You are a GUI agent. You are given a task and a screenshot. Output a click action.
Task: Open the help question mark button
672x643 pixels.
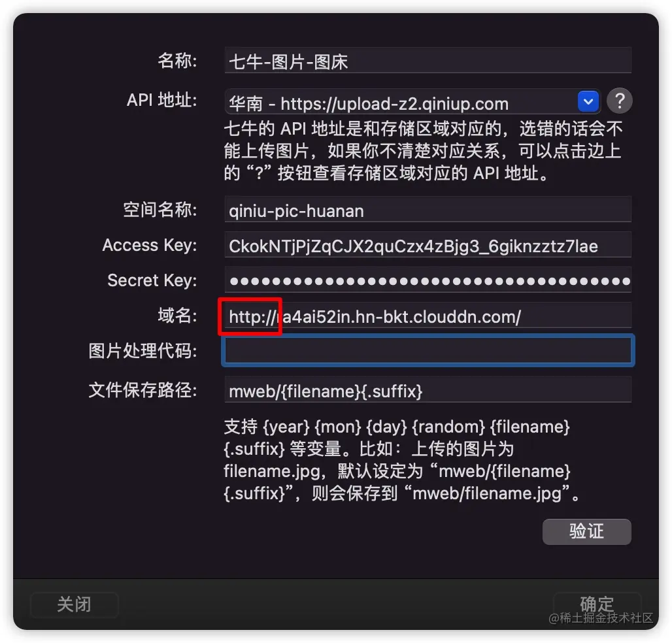point(619,101)
